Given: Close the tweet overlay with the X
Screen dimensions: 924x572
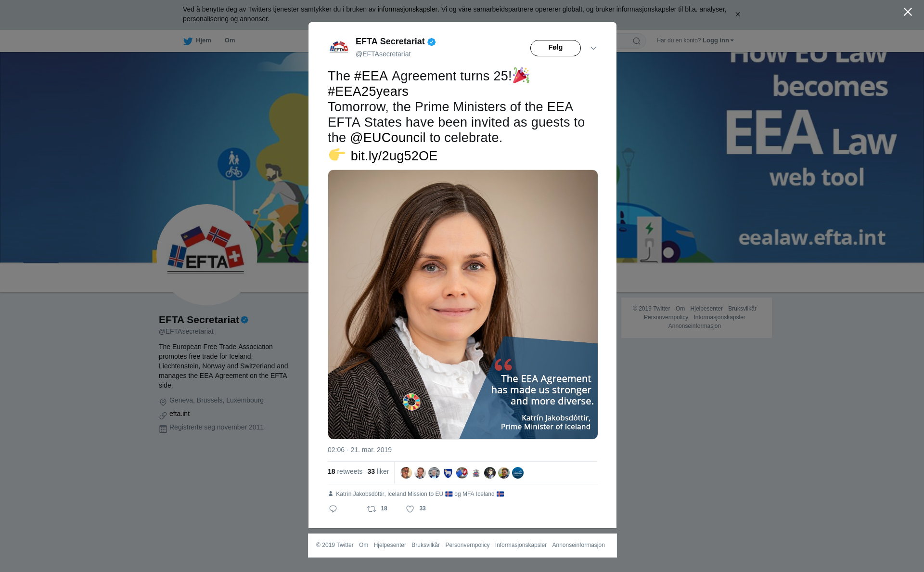Looking at the screenshot, I should coord(908,12).
